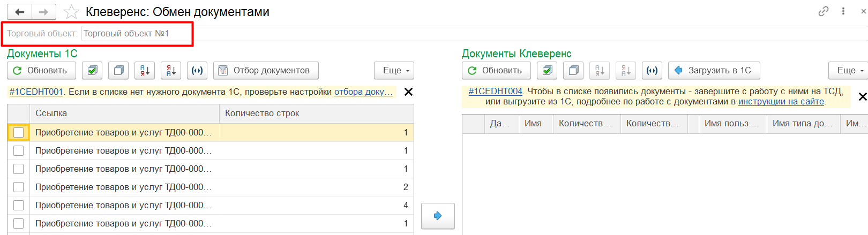
Task: Expand Еще menu in Документы 1С
Action: (x=394, y=71)
